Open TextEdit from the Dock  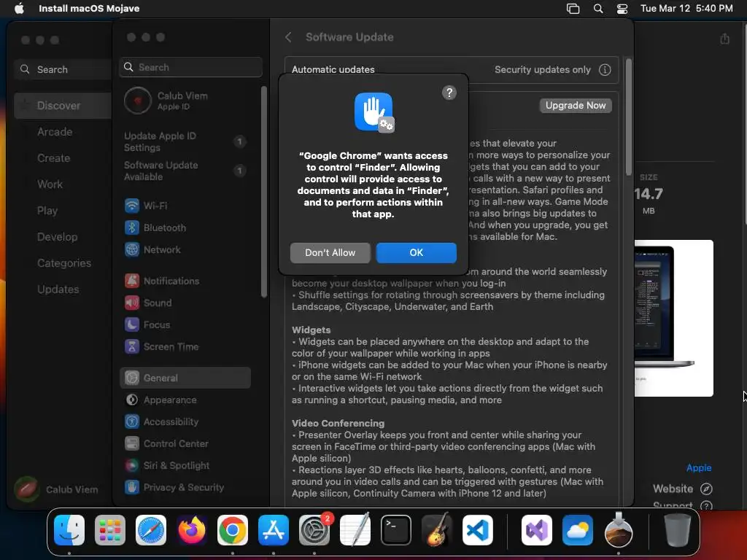(355, 530)
